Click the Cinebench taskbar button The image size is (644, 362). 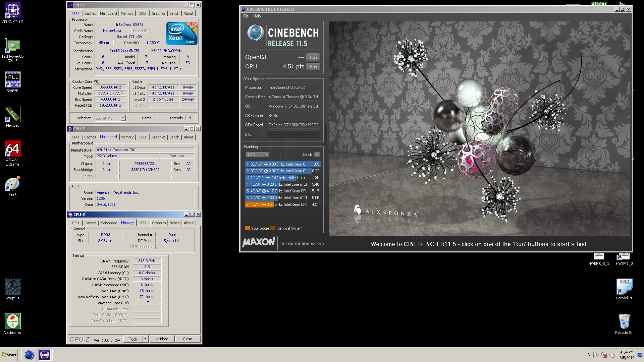(x=29, y=355)
